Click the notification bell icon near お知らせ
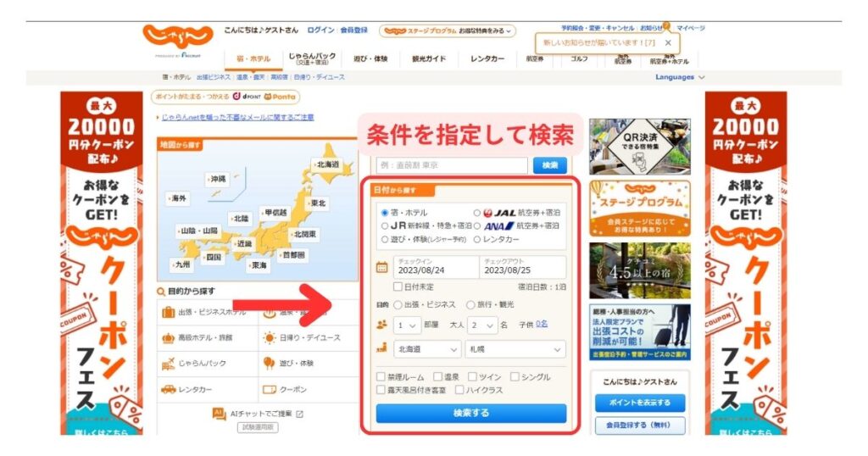This screenshot has height=456, width=868. pyautogui.click(x=666, y=25)
